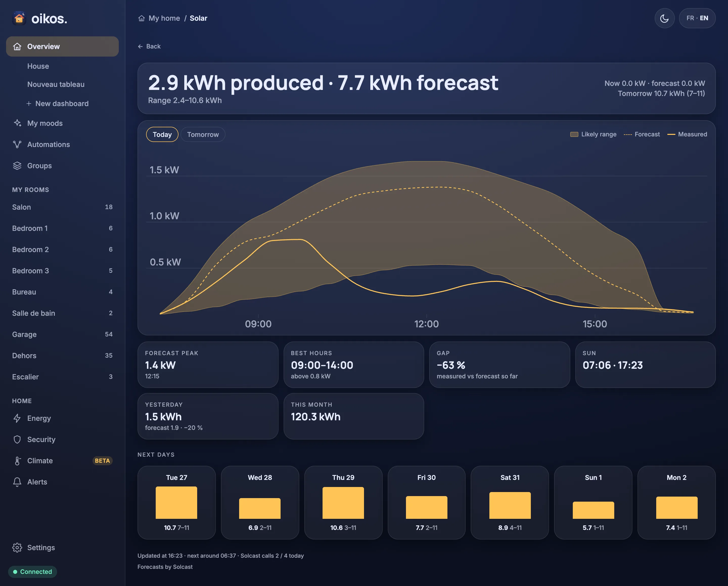Viewport: 728px width, 586px height.
Task: Click the Back arrow icon
Action: click(141, 46)
